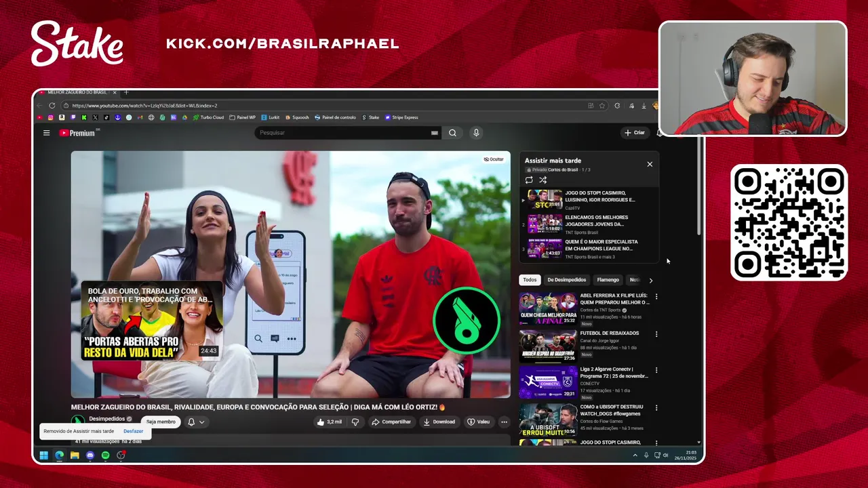
Task: Go back with the browser back arrow
Action: 40,106
